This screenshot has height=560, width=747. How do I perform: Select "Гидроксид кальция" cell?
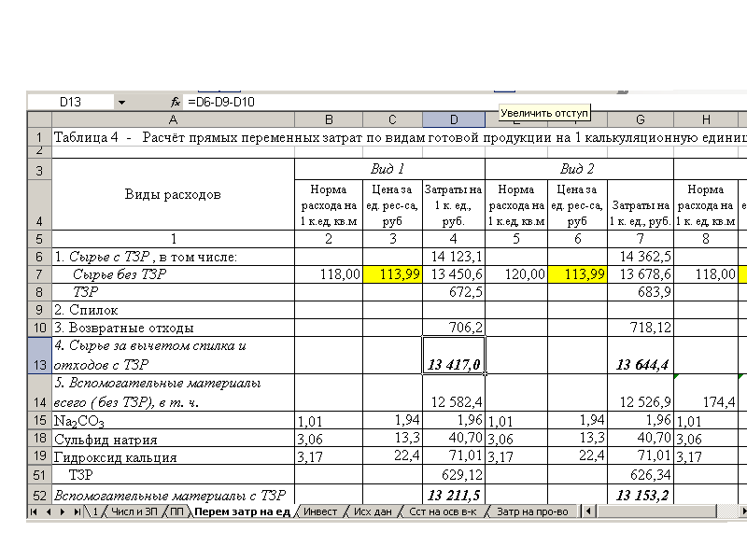click(173, 455)
